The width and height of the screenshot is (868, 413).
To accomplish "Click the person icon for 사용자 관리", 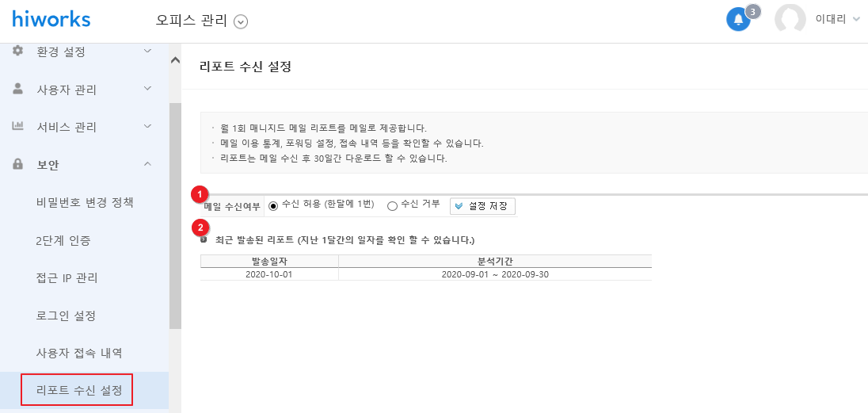I will tap(17, 88).
